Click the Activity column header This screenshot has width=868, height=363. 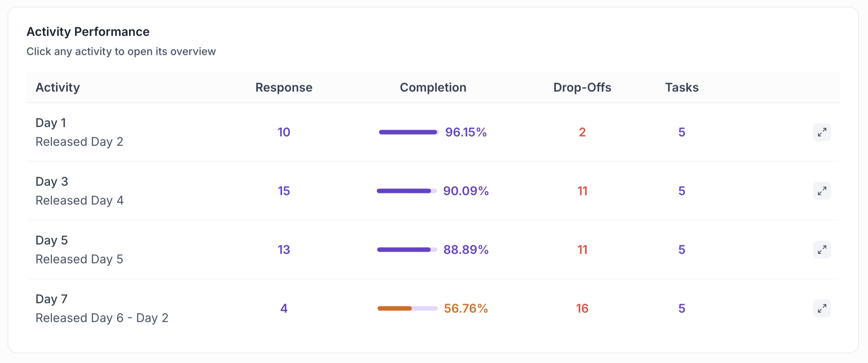coord(58,87)
